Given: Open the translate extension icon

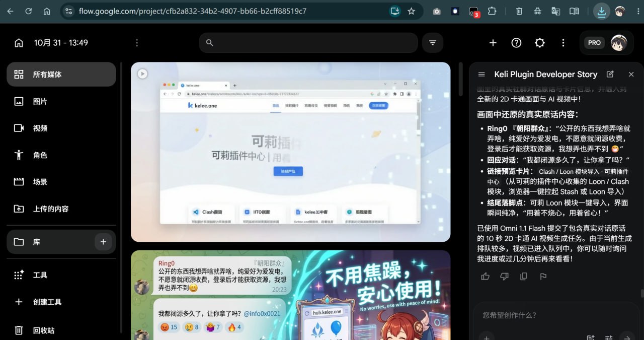Looking at the screenshot, I should click(x=555, y=11).
